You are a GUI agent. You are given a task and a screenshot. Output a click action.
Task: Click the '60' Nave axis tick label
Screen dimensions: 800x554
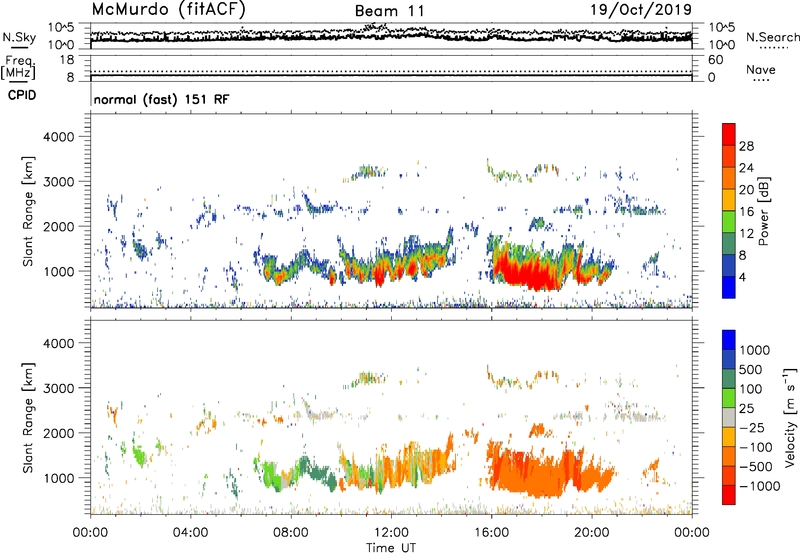point(715,60)
